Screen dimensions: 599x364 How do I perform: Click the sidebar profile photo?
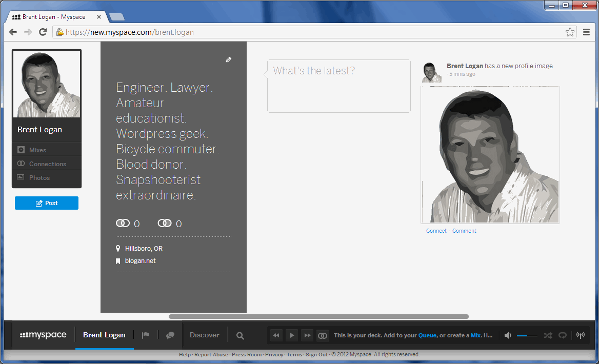[47, 84]
